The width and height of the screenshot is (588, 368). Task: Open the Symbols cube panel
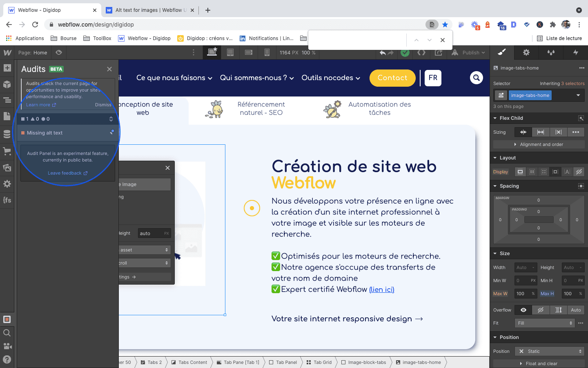pos(7,84)
